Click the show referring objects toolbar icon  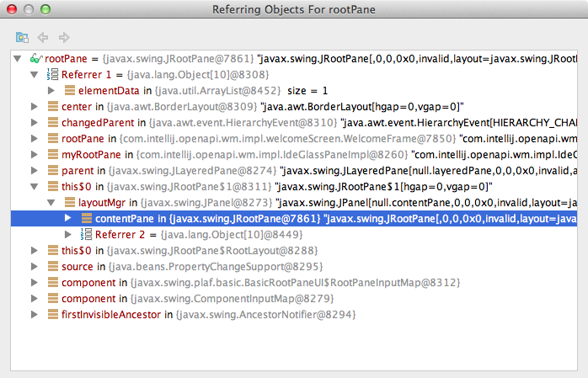point(22,37)
